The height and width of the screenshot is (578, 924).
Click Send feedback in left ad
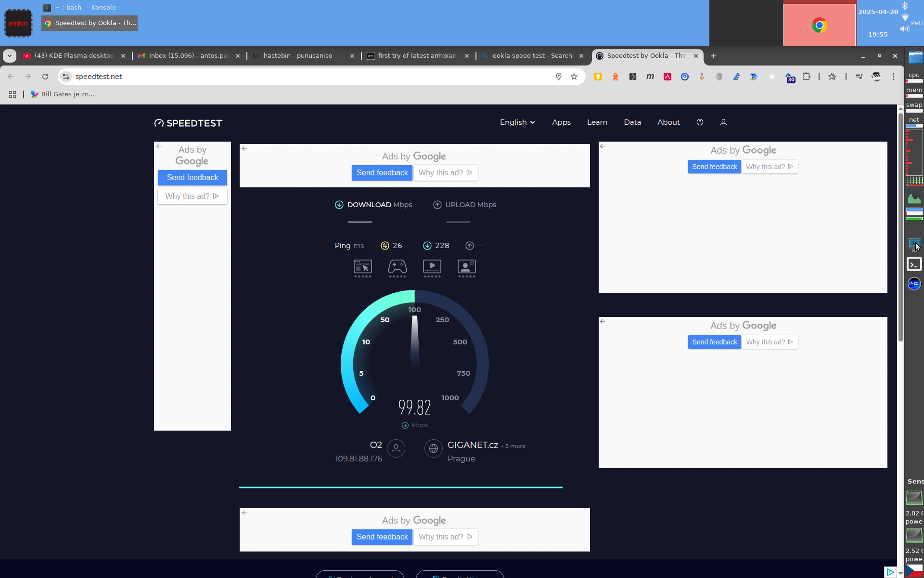click(192, 178)
